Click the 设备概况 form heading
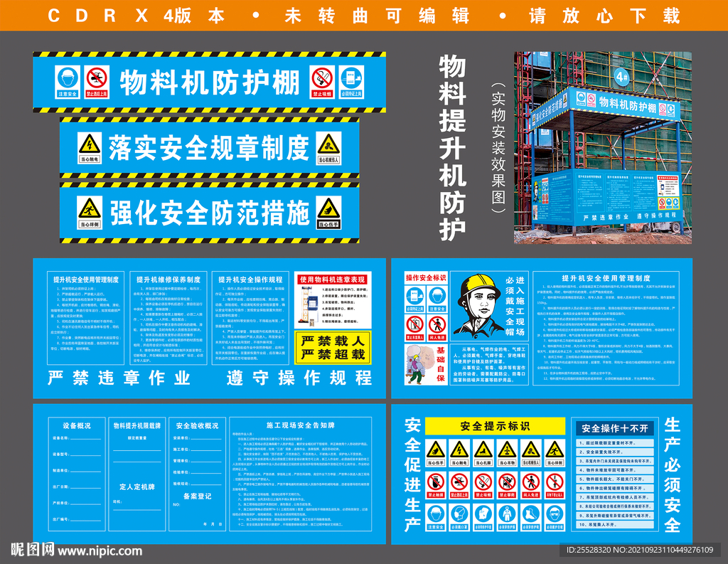The image size is (728, 564). tap(77, 425)
